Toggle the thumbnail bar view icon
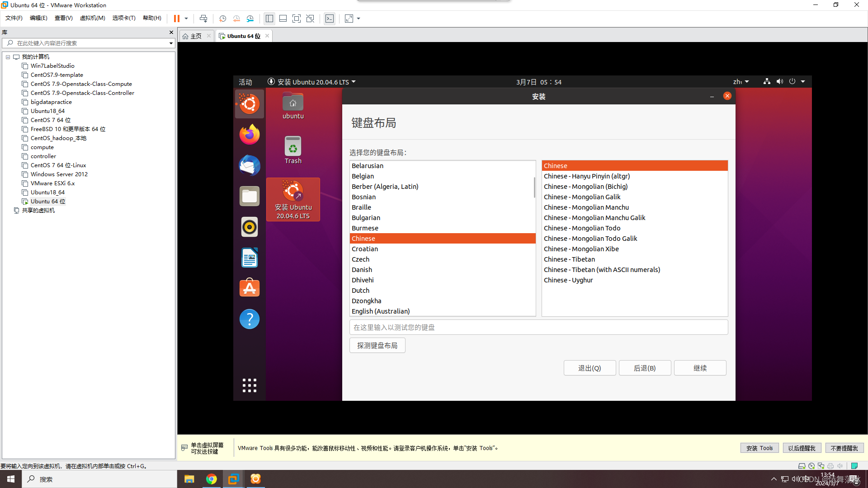 283,19
